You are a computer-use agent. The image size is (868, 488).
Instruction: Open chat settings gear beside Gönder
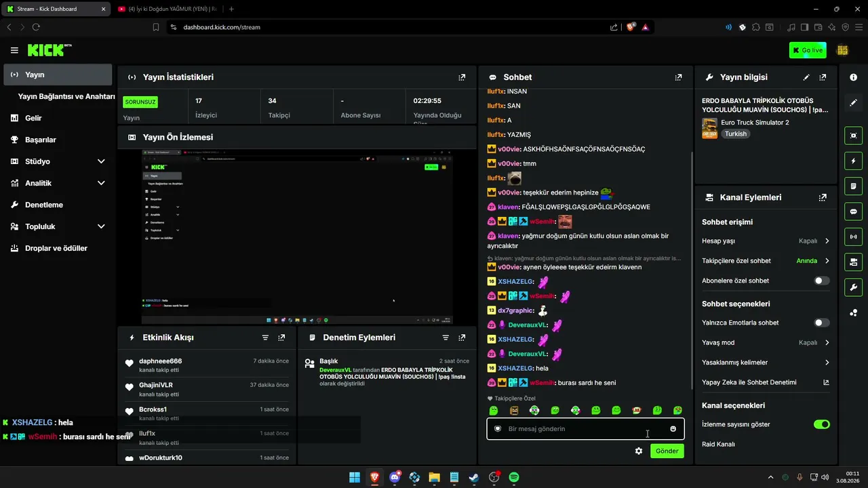(639, 451)
